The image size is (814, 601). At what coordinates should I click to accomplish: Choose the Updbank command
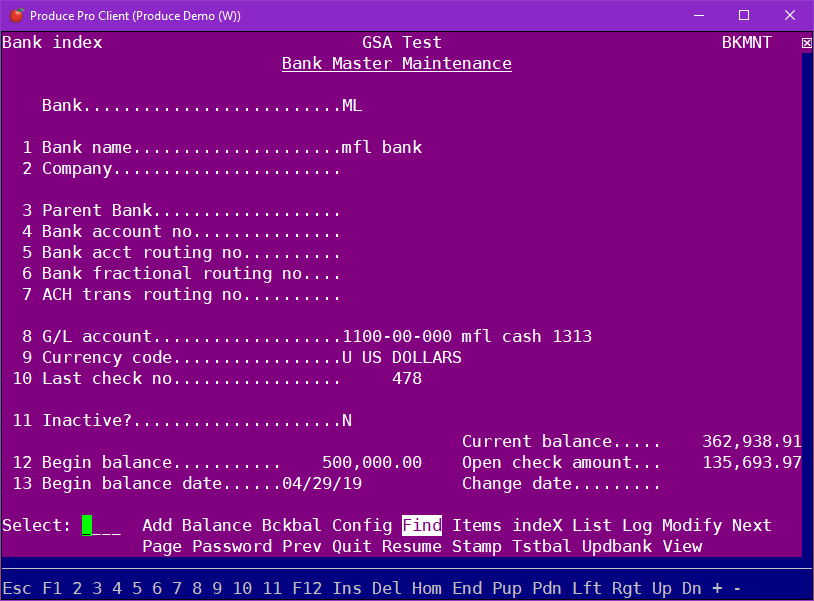617,547
